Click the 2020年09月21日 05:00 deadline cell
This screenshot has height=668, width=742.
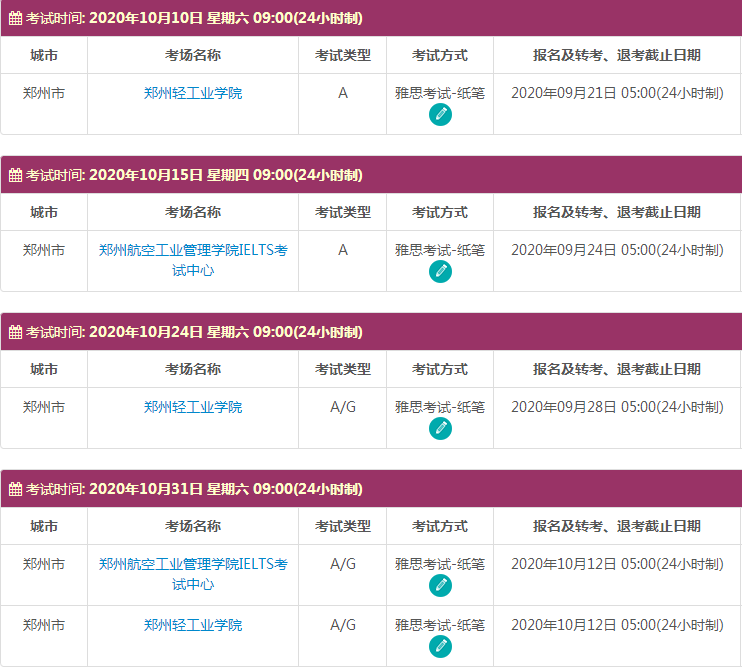[617, 93]
